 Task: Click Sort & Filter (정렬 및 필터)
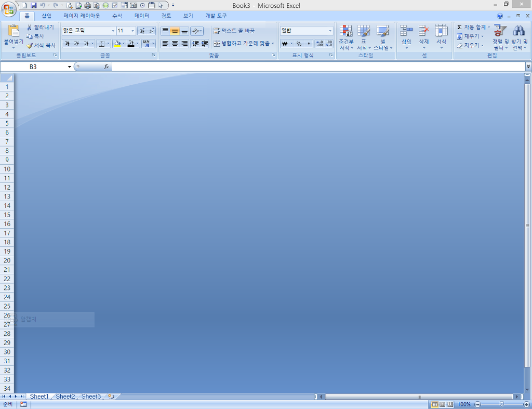501,37
